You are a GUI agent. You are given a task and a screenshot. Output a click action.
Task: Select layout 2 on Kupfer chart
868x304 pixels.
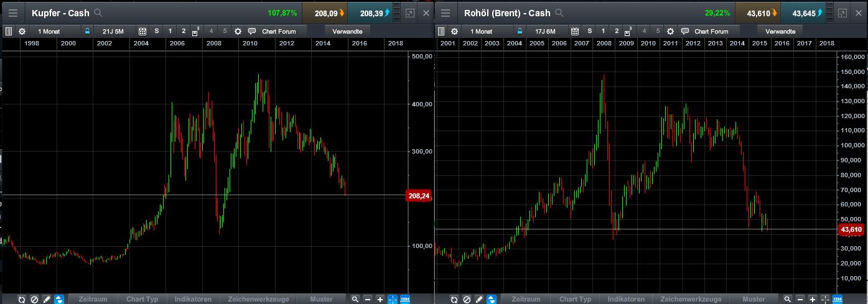pos(184,31)
